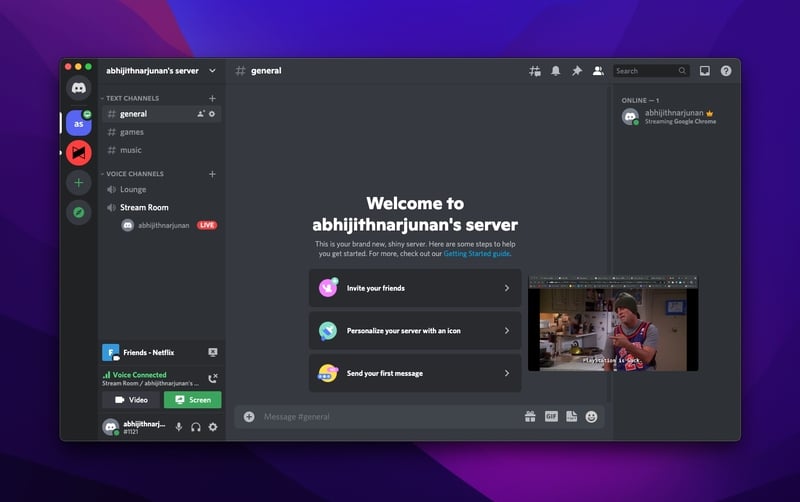Open the gift Nitro icon
This screenshot has height=502, width=800.
[x=530, y=417]
